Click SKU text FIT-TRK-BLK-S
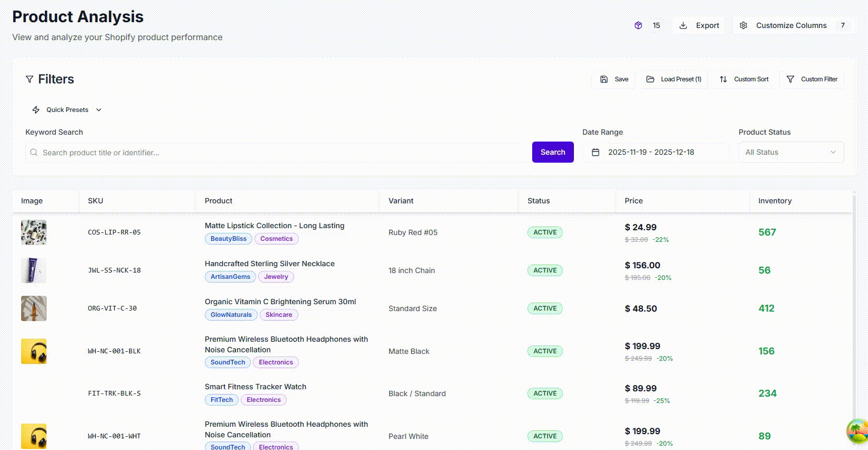This screenshot has height=450, width=868. pos(114,393)
